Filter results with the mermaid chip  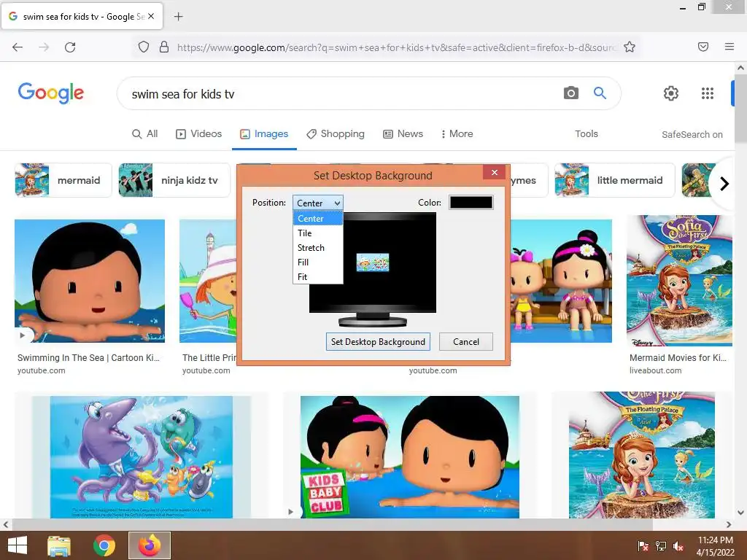pos(63,180)
